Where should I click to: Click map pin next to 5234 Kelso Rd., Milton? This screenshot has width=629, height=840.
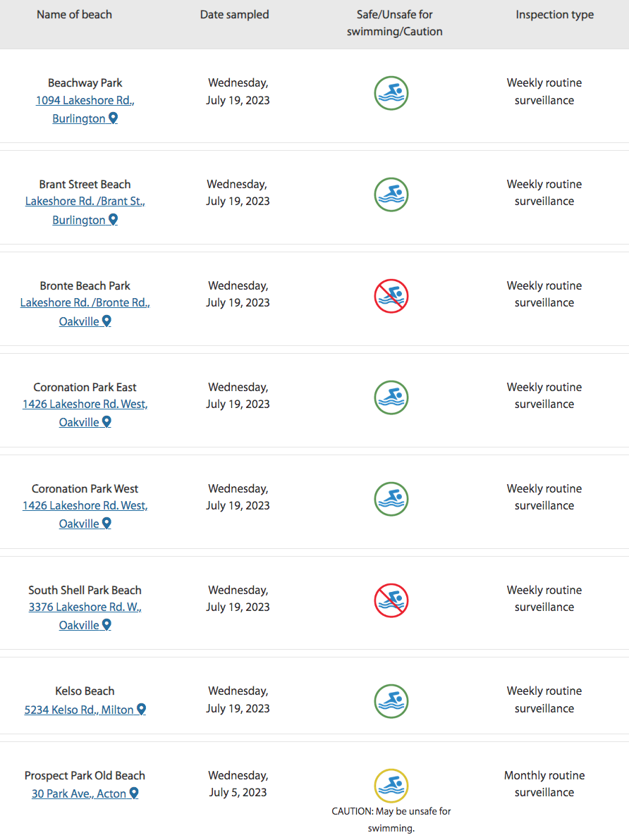pyautogui.click(x=142, y=710)
